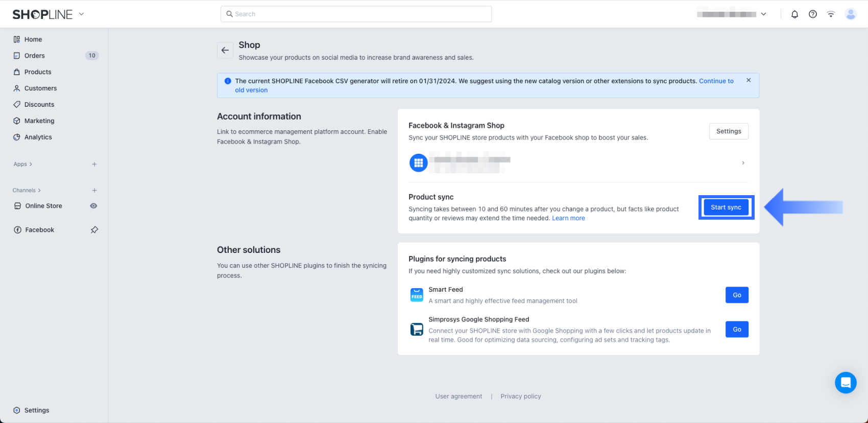Click the network status wifi icon
The width and height of the screenshot is (868, 423).
tap(831, 14)
